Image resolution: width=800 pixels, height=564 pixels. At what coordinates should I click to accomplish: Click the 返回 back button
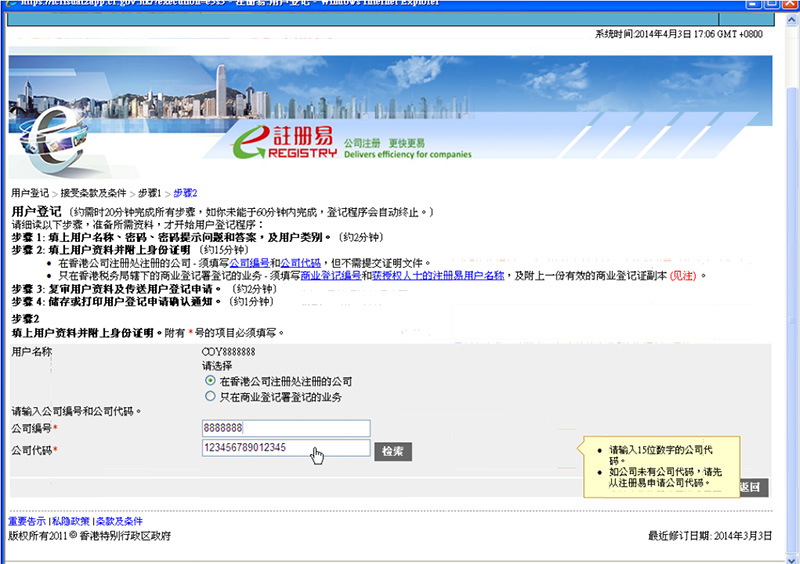753,487
